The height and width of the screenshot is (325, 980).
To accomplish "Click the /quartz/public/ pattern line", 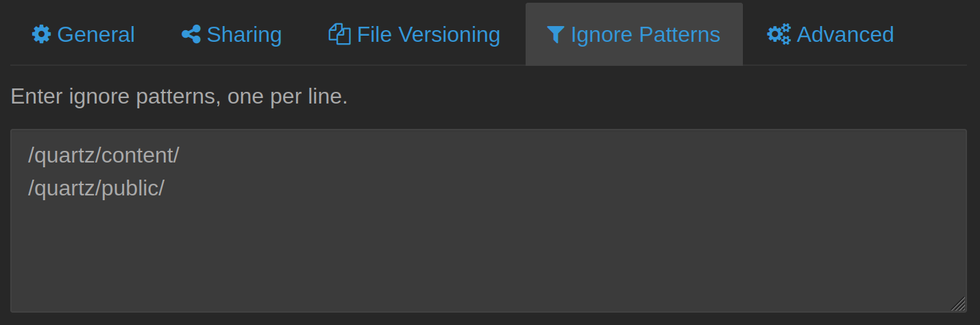I will [x=96, y=188].
